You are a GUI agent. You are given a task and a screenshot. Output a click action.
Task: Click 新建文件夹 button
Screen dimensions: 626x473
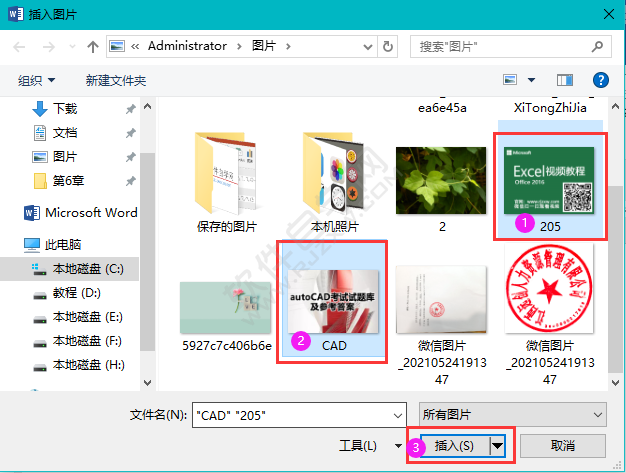coord(116,81)
